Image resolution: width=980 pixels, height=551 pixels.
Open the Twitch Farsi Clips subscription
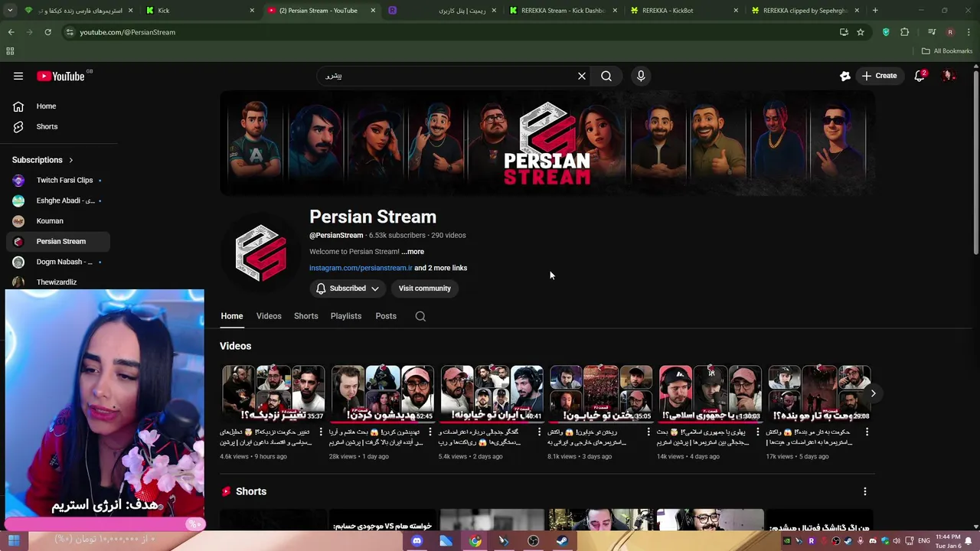[57, 180]
